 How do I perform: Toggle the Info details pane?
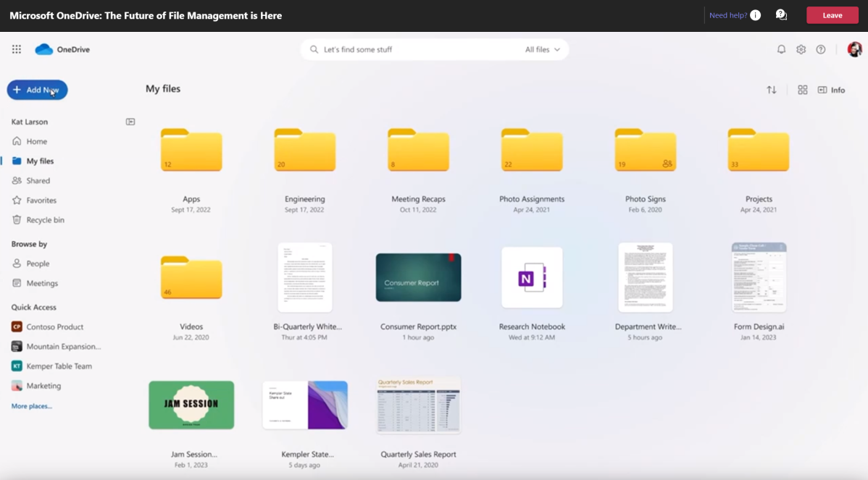[x=831, y=90]
